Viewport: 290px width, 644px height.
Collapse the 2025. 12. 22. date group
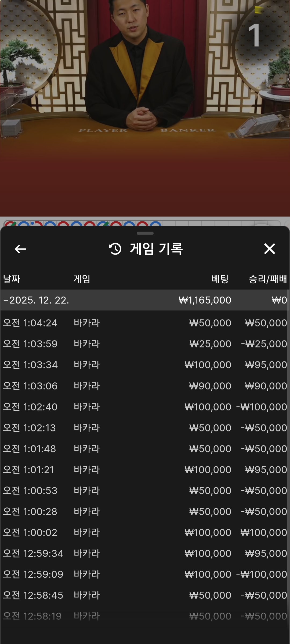point(36,300)
